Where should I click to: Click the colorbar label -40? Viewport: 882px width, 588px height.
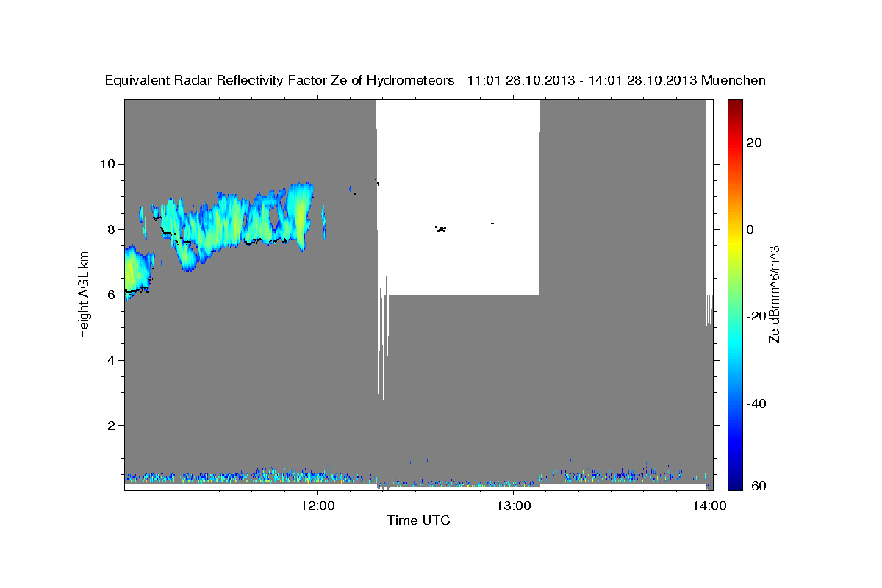(757, 404)
